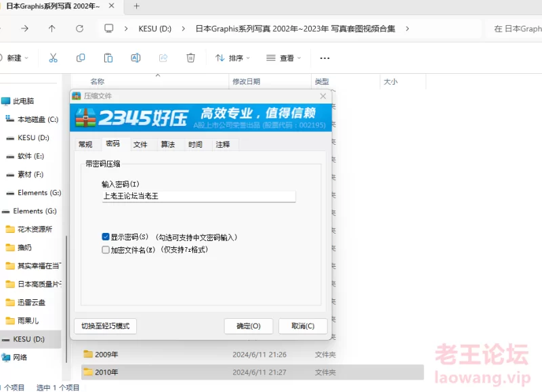Click the 确定(O) button
Viewport: 542px width, 392px height.
pyautogui.click(x=249, y=326)
